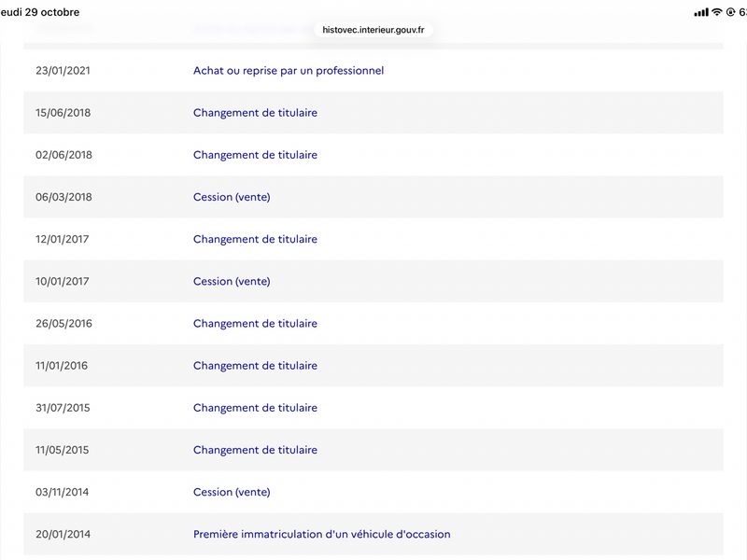
Task: Tap the 23/01/2021 date cell
Action: 63,71
